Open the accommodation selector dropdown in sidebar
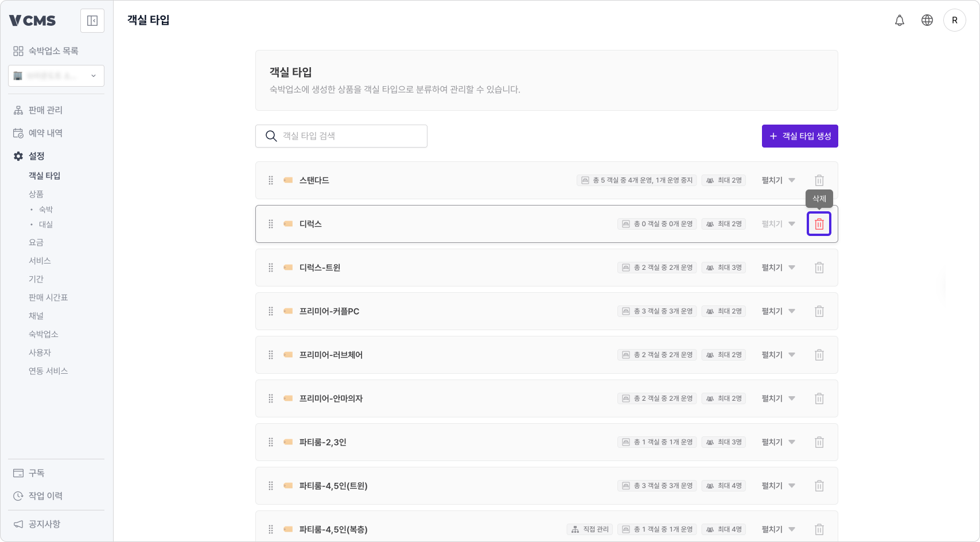980x542 pixels. [56, 75]
